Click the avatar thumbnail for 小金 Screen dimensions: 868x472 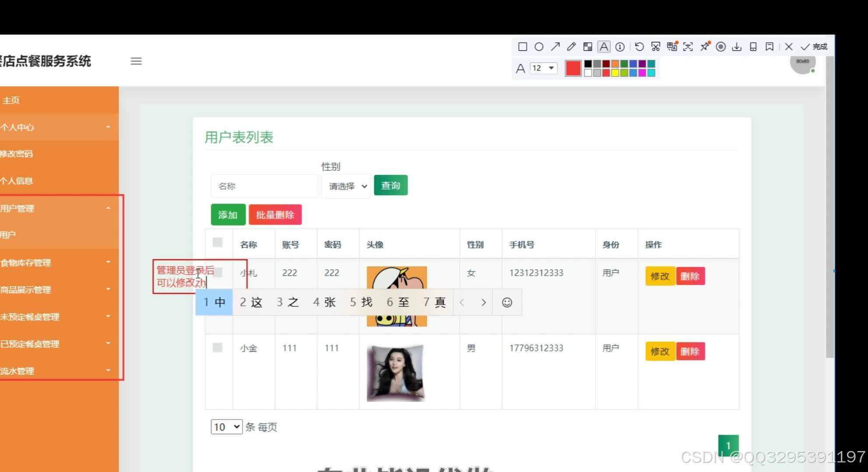coord(396,373)
